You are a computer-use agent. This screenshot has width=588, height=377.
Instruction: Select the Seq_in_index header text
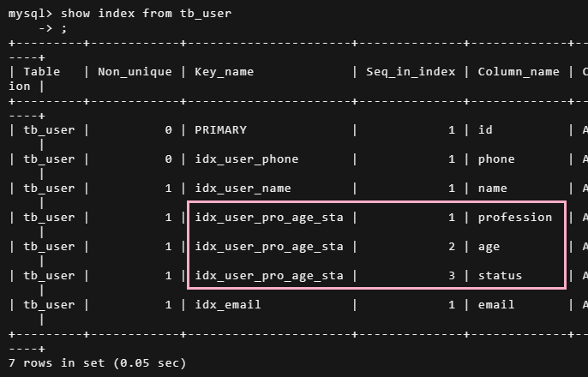411,72
